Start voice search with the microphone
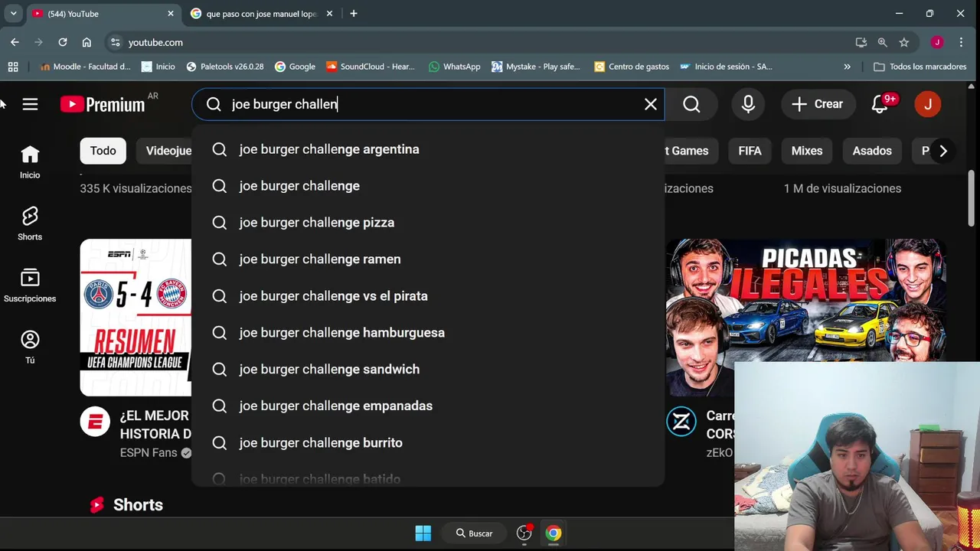 [748, 104]
